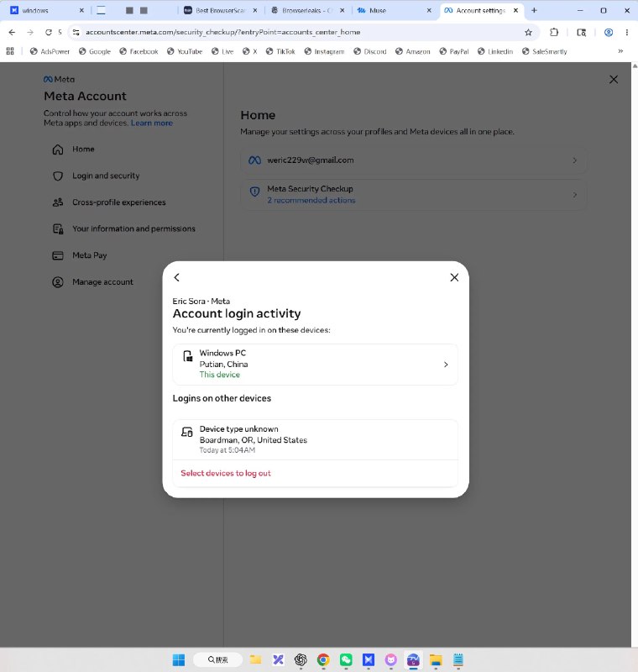The width and height of the screenshot is (638, 672).
Task: Click the site information icon in address bar
Action: point(76,32)
